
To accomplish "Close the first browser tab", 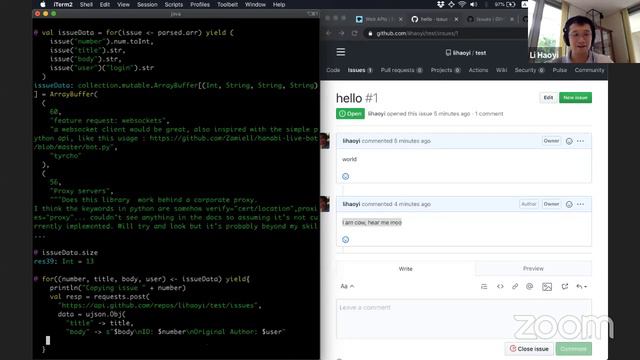I will pos(401,19).
